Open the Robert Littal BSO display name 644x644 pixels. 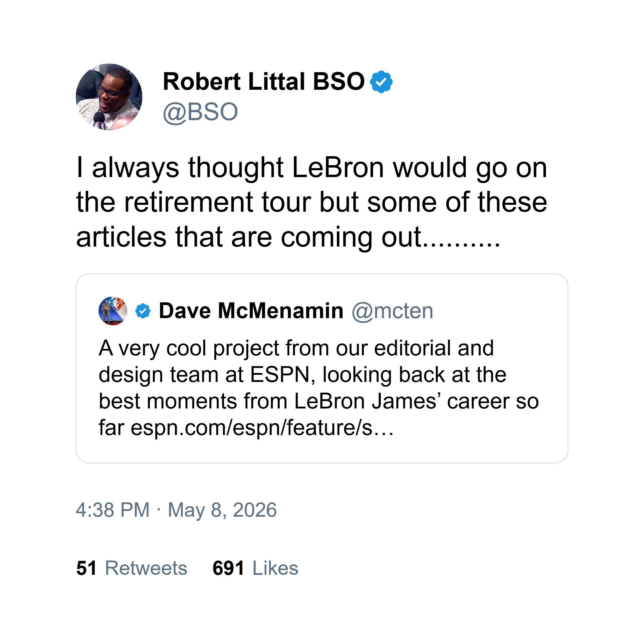(x=264, y=82)
